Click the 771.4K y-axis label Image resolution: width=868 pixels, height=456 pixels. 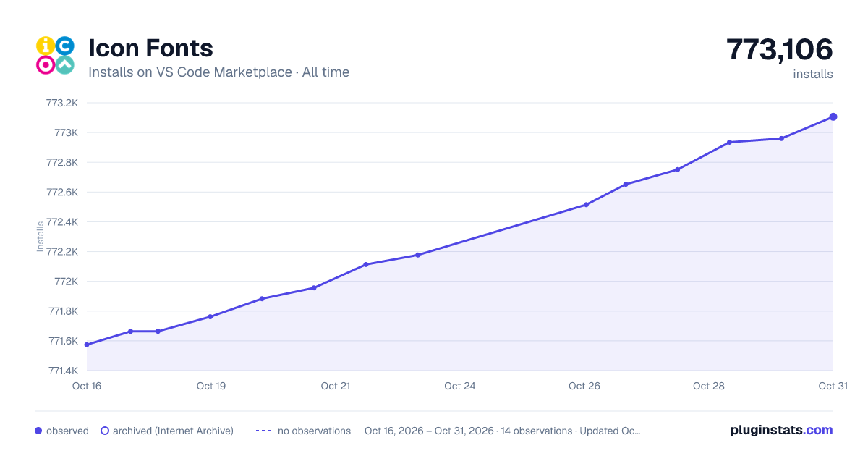(62, 371)
